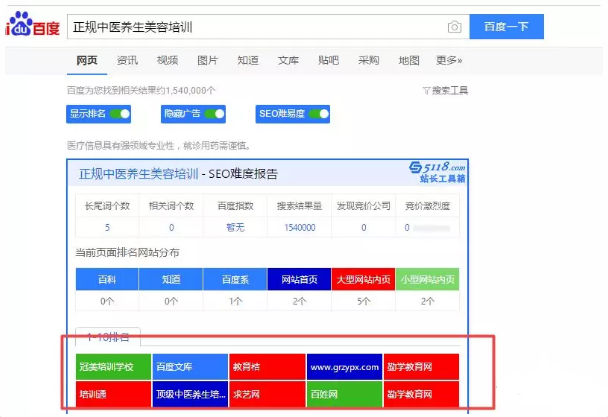Toggle the 显示排名 switch

tap(120, 114)
